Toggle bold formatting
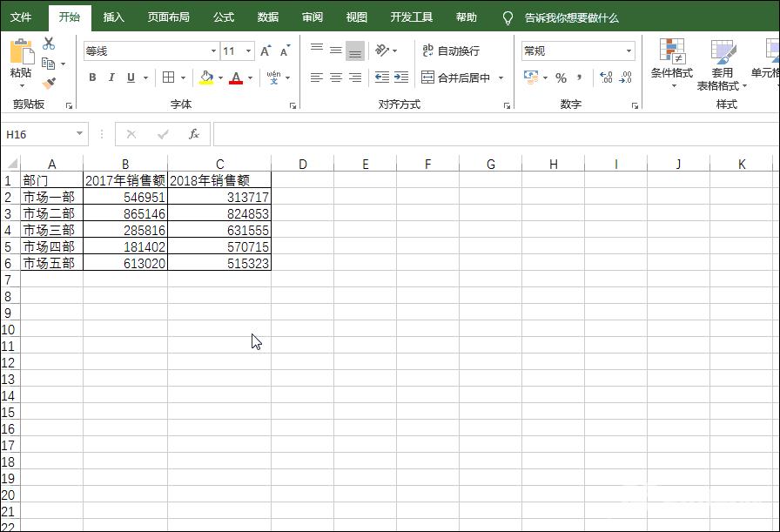The height and width of the screenshot is (532, 780). click(x=92, y=77)
